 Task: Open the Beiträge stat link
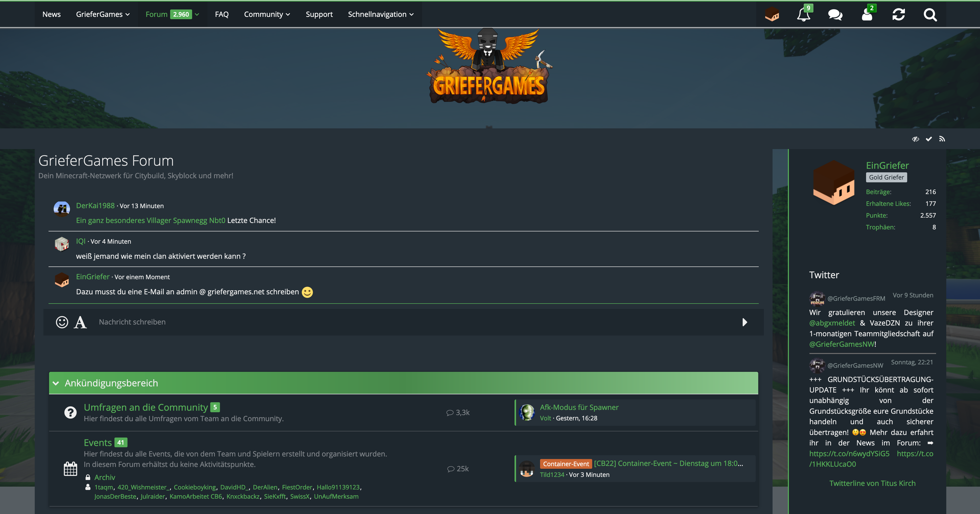point(878,192)
